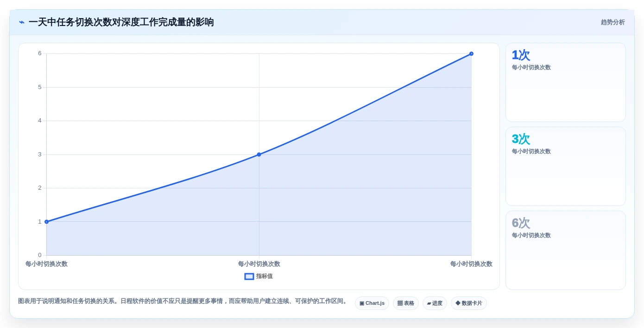Click the y-axis label 5
644x328 pixels.
click(x=40, y=87)
